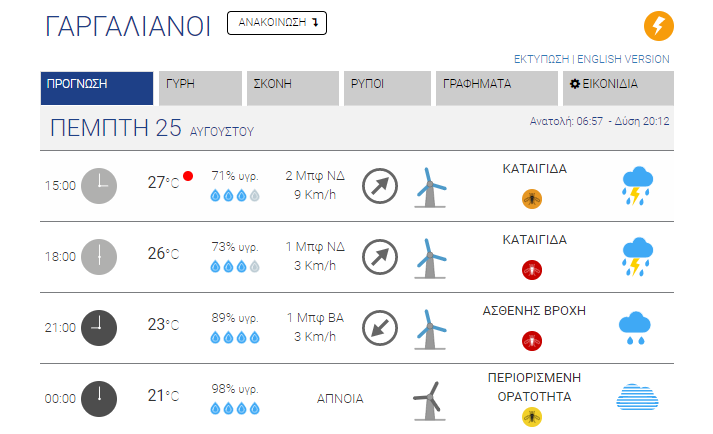Click the orange mosquito icon at 15:00
Screen dimensions: 713x434
532,199
